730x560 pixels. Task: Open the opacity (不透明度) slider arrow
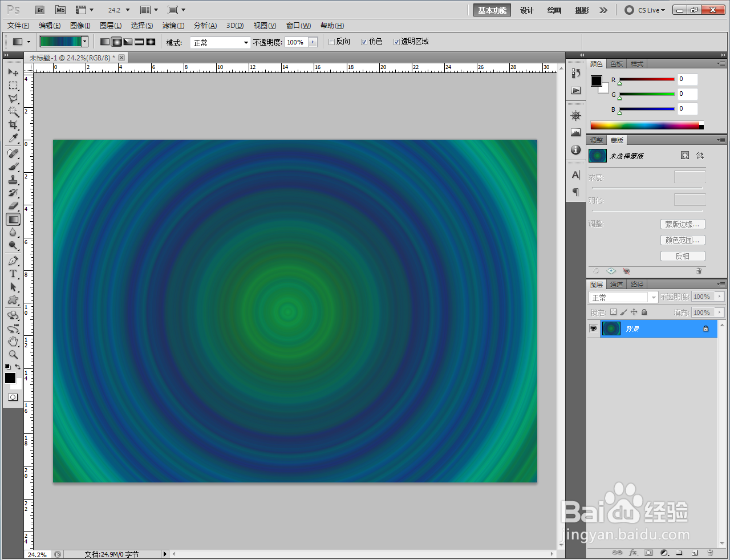(x=313, y=42)
